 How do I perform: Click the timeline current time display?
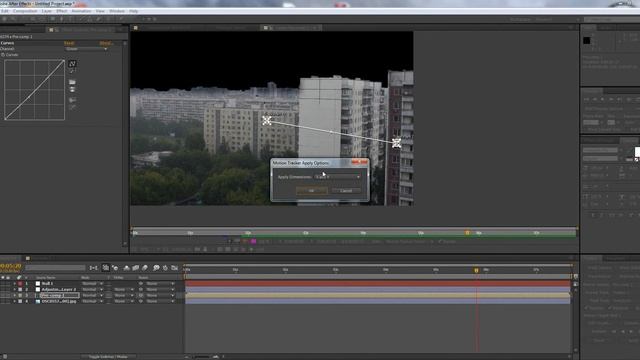coord(11,266)
